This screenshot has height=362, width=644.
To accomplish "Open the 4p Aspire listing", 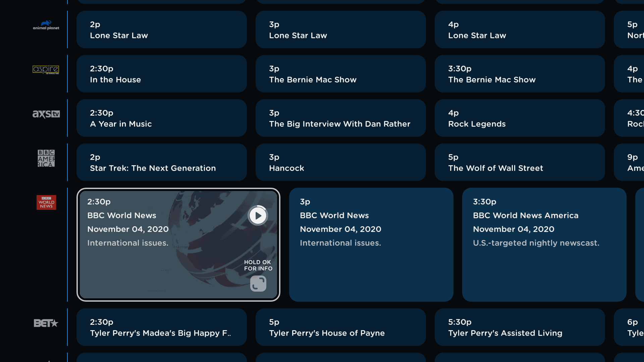I will pyautogui.click(x=629, y=74).
